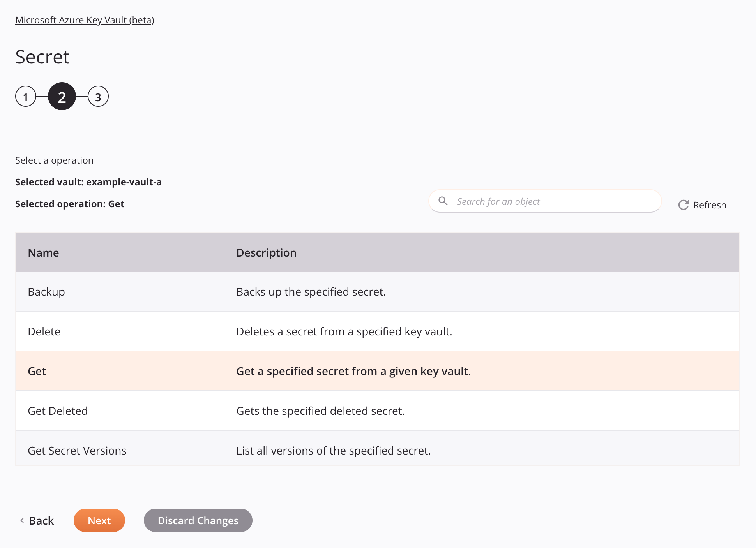
Task: Select the Get operation row
Action: click(x=377, y=371)
